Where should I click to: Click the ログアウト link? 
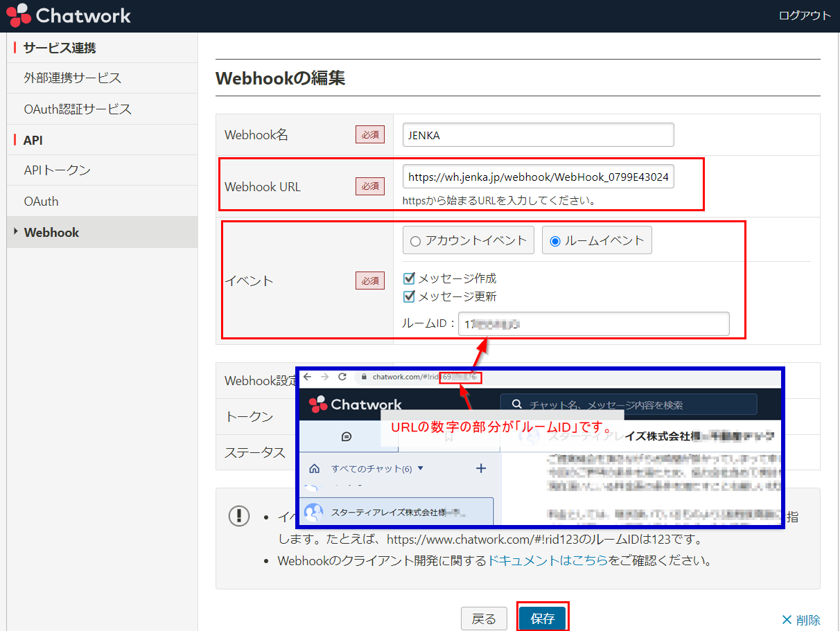[805, 15]
